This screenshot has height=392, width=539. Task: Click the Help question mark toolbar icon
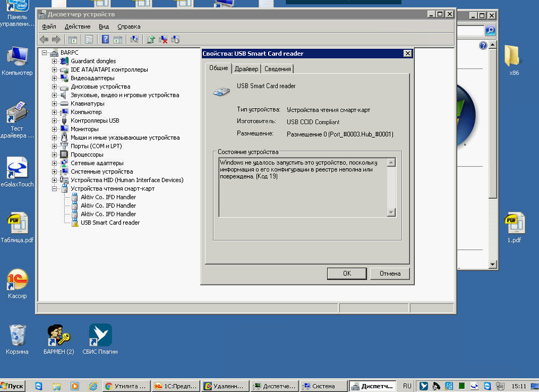point(105,39)
